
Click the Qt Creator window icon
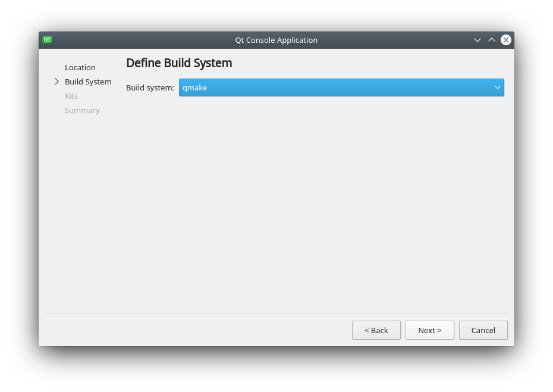pyautogui.click(x=47, y=40)
